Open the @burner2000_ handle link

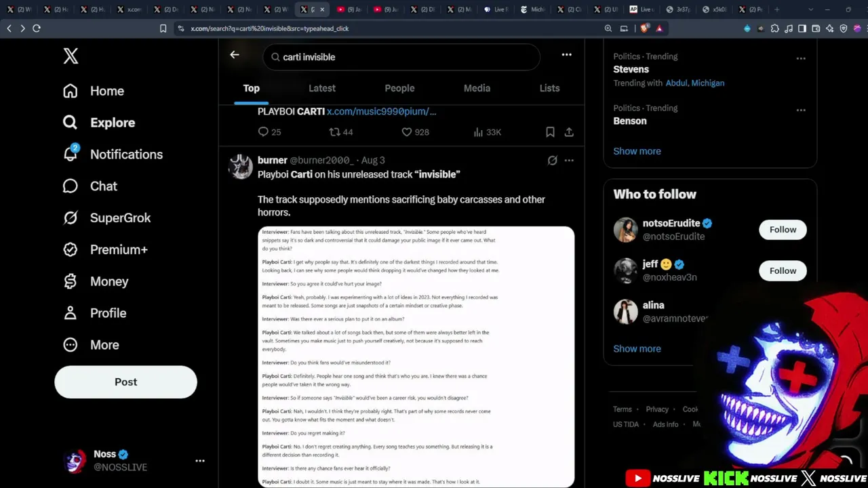(321, 161)
